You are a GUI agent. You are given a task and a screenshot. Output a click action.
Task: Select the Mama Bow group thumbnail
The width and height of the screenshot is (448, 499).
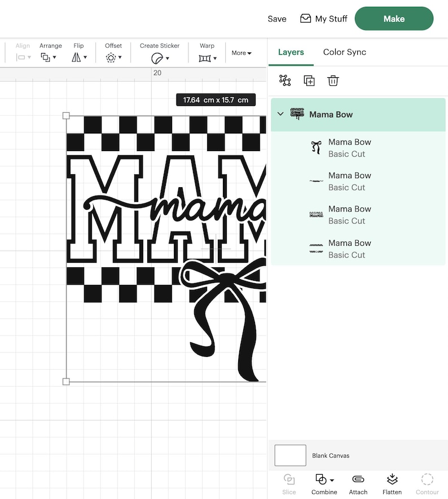(x=297, y=114)
